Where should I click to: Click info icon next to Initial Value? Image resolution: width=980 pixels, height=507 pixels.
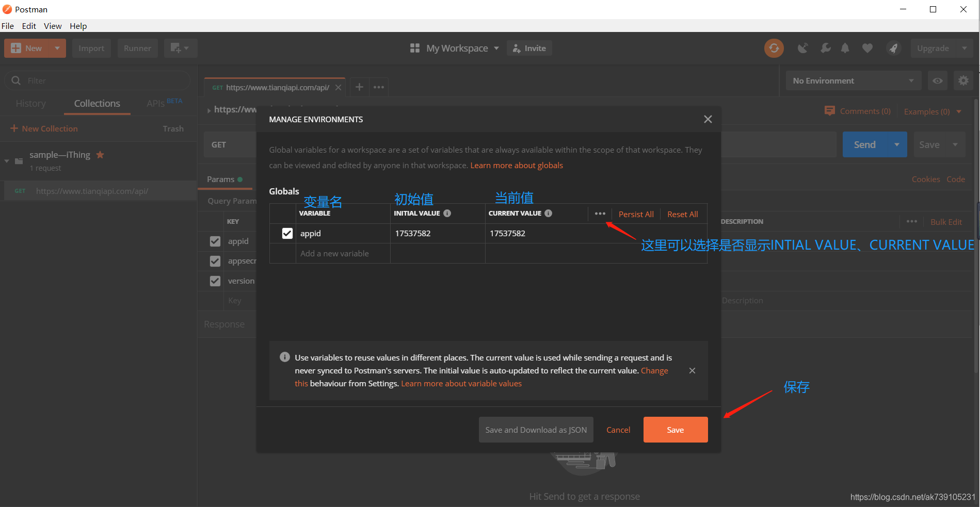coord(447,213)
